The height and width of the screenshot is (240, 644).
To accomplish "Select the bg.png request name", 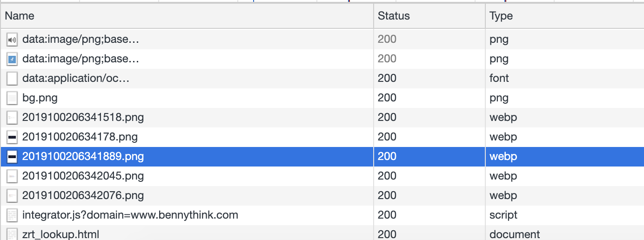I will tap(40, 98).
